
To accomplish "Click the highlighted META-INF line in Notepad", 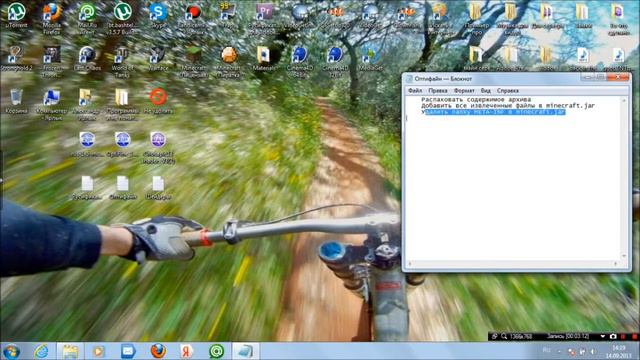I will [x=493, y=111].
